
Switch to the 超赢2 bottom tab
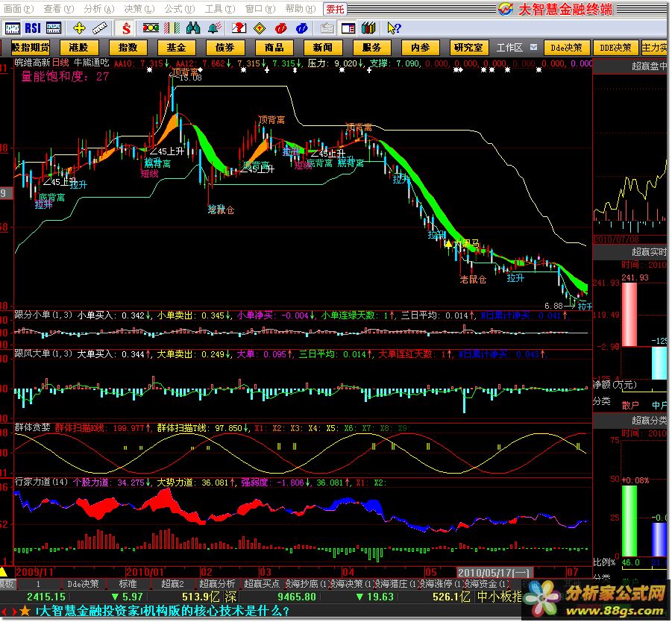coord(172,584)
